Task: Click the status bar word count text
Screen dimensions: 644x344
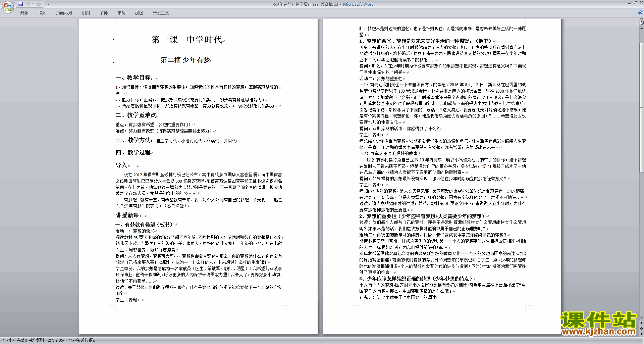Action: click(50, 340)
